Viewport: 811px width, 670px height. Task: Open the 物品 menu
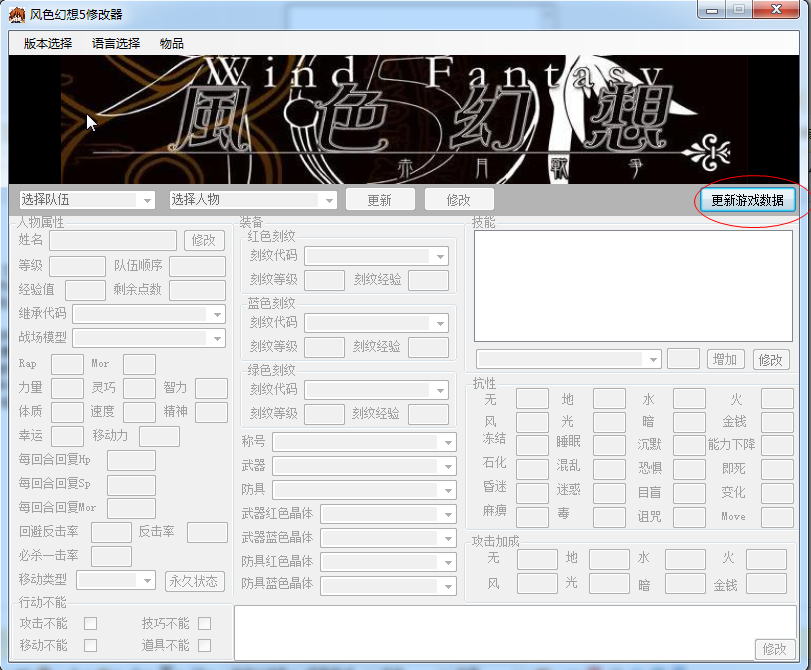coord(172,43)
